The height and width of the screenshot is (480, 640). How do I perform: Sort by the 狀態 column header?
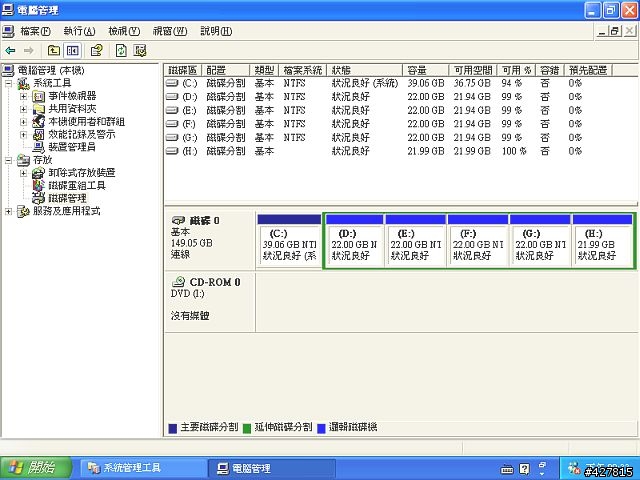tap(365, 70)
